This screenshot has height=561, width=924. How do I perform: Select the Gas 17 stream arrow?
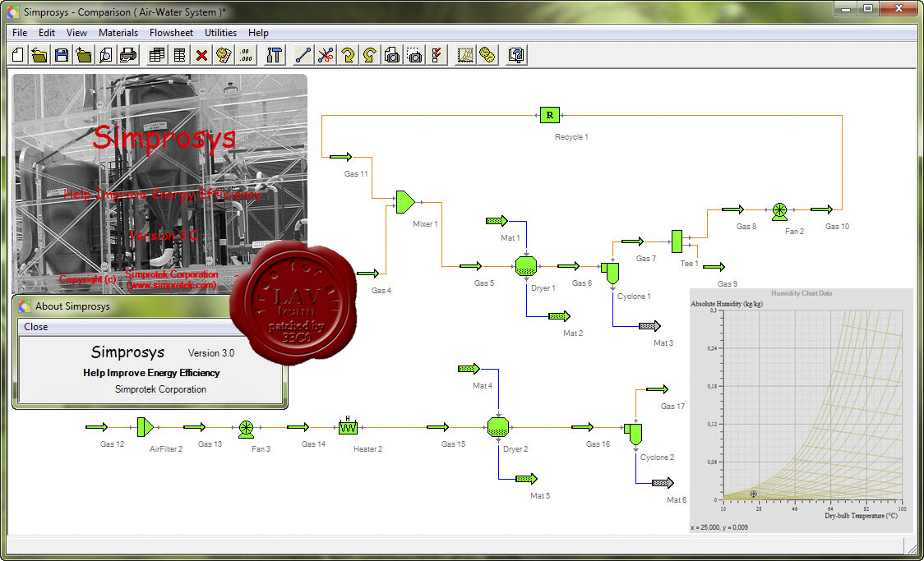click(657, 389)
